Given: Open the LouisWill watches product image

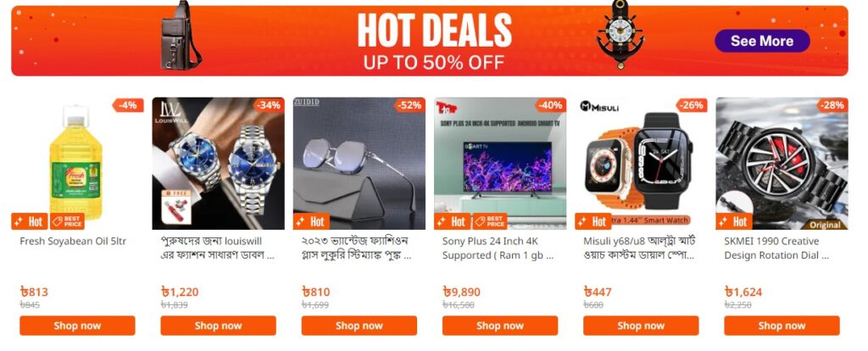Looking at the screenshot, I should [218, 164].
